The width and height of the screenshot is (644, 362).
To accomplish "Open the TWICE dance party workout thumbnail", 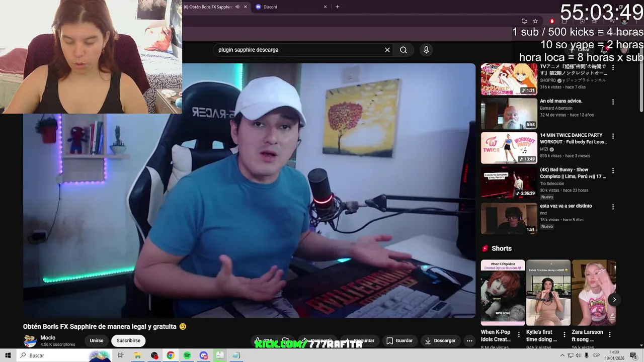I will pyautogui.click(x=509, y=148).
